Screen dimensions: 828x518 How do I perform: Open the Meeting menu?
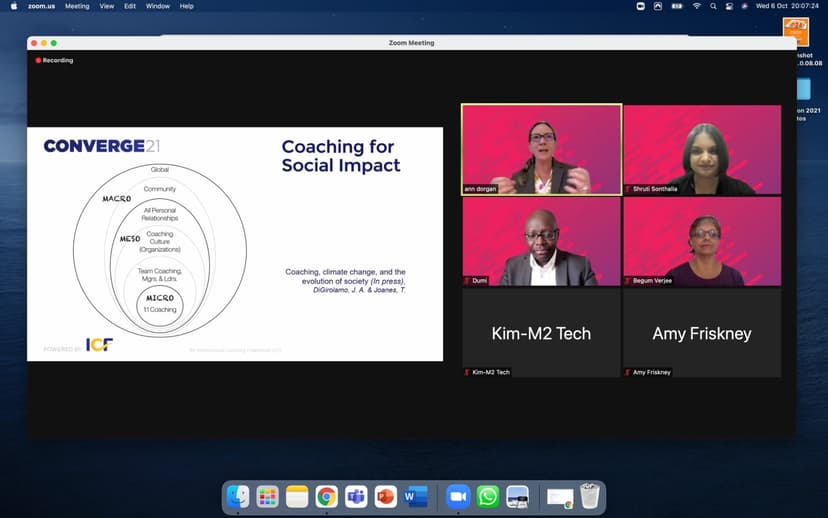pos(77,6)
